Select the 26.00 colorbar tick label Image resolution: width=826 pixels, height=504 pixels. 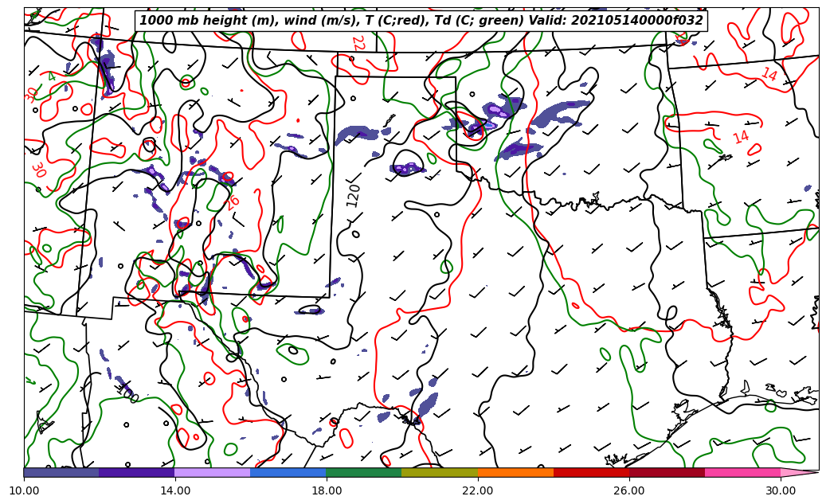[x=629, y=490]
